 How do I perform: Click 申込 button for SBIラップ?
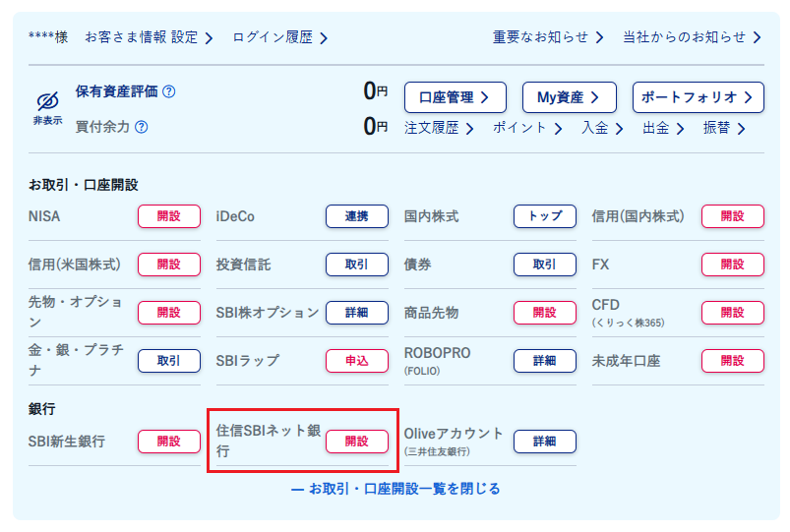pos(357,361)
